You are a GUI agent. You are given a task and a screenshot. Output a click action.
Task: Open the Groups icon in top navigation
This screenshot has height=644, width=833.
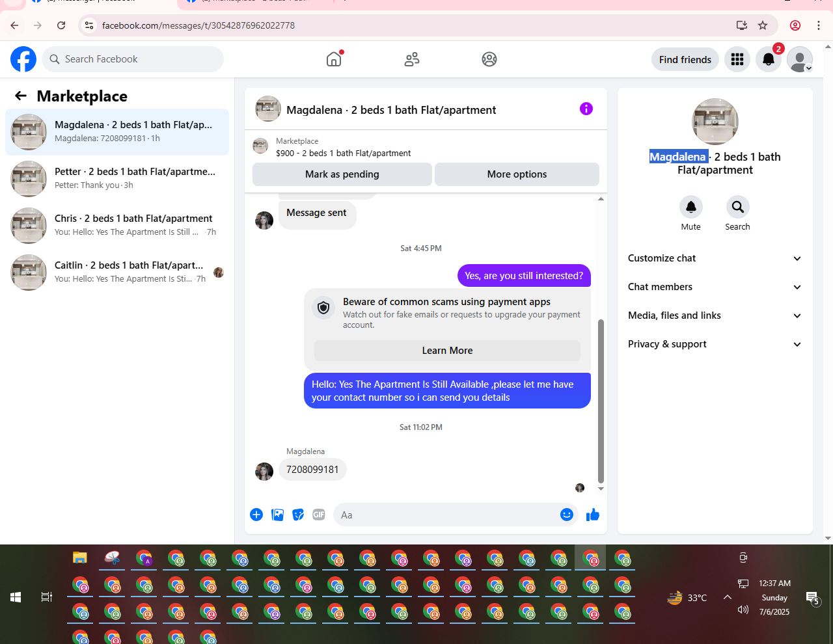[489, 59]
